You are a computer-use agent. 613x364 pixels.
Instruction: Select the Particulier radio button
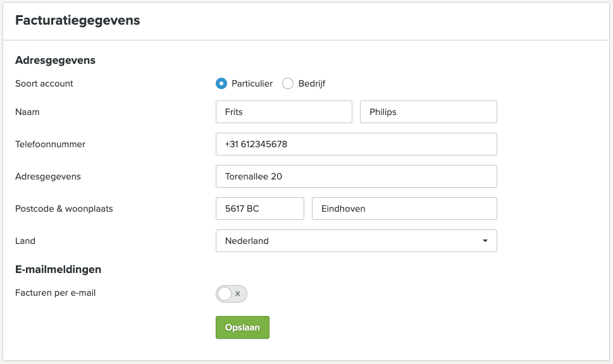click(x=221, y=83)
